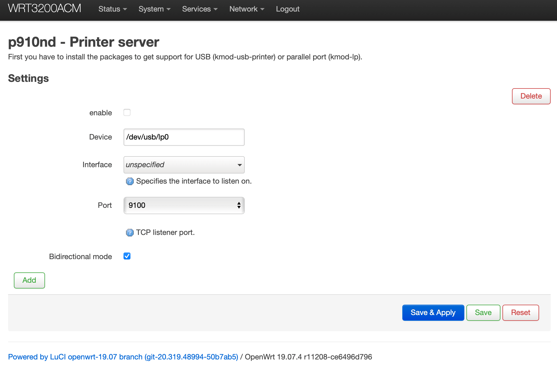Click the 'TCP listener port.' hint text
The image size is (557, 392).
click(165, 233)
